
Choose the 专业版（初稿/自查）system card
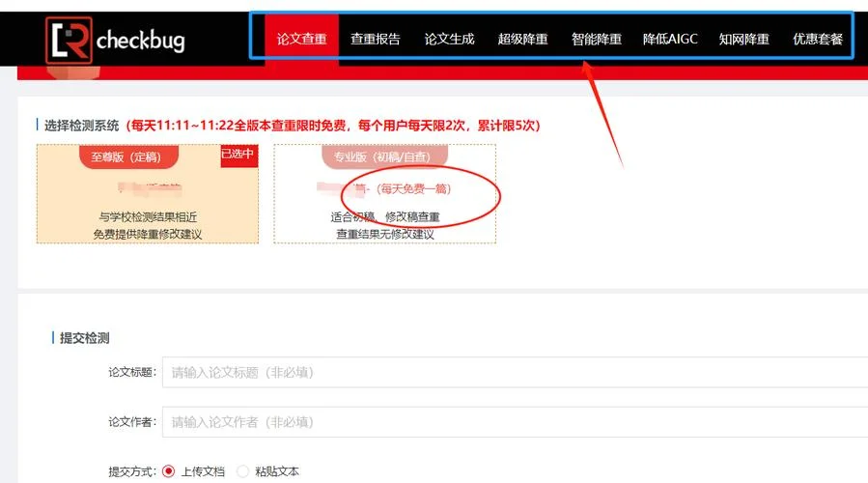coord(384,193)
